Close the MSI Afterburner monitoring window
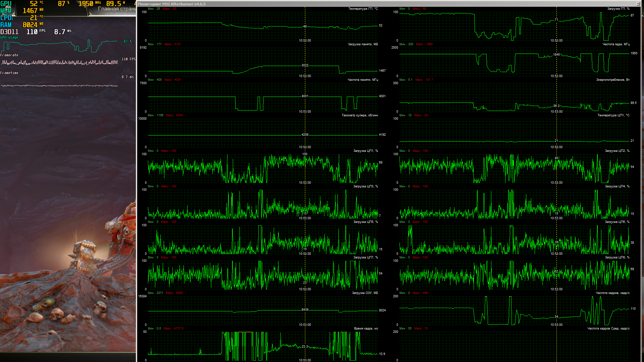 (x=638, y=4)
